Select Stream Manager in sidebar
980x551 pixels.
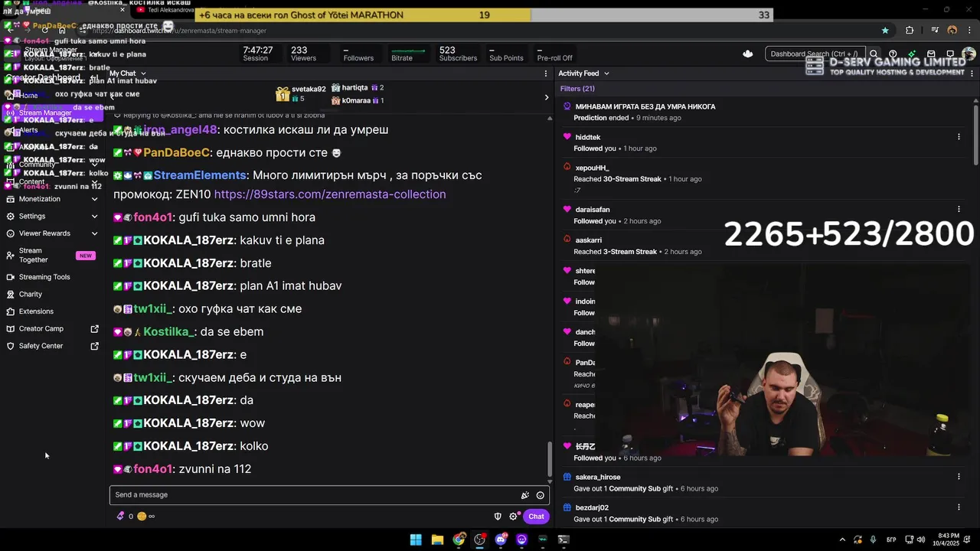(53, 112)
